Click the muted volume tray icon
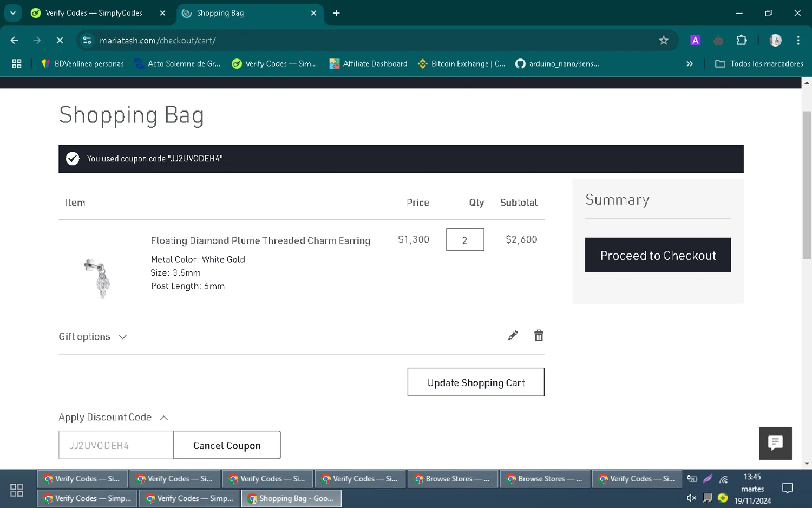 tap(691, 498)
